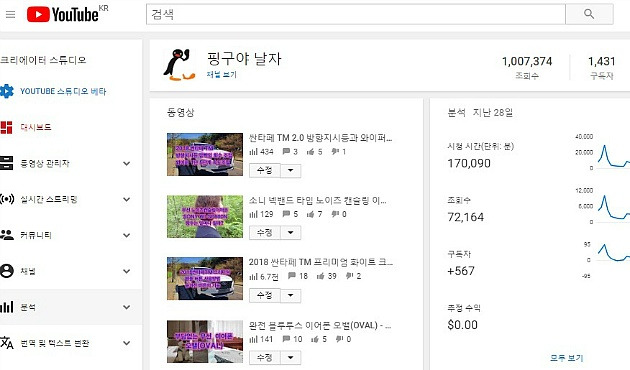Click the 실시간 스트리밍 broadcast icon

click(x=7, y=199)
